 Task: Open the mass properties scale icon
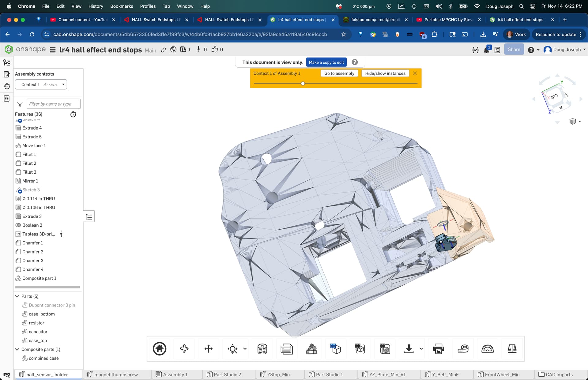click(x=512, y=348)
